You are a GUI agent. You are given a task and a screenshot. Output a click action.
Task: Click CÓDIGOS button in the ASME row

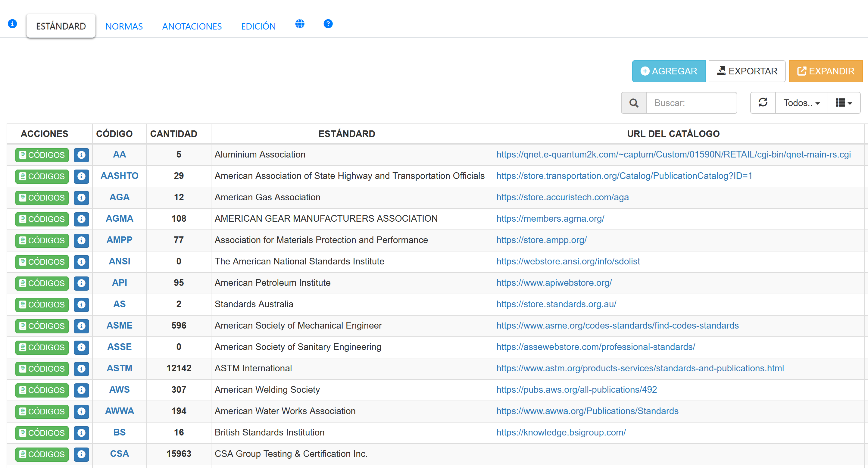coord(42,326)
